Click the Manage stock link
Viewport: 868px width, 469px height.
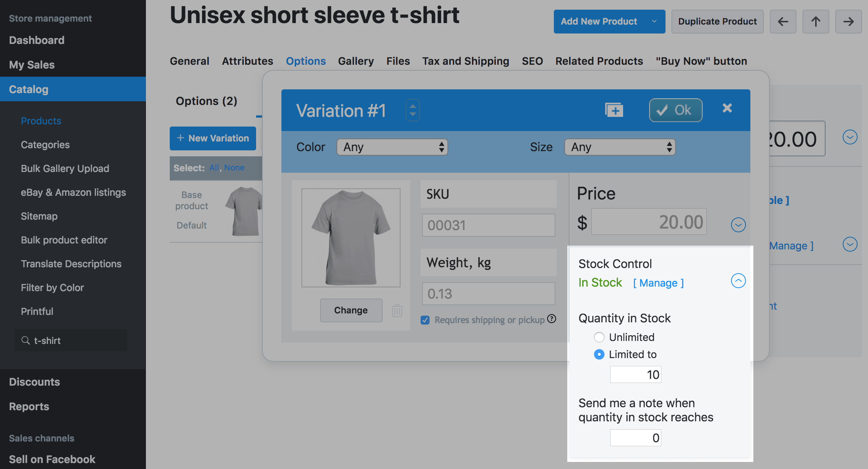pyautogui.click(x=658, y=283)
